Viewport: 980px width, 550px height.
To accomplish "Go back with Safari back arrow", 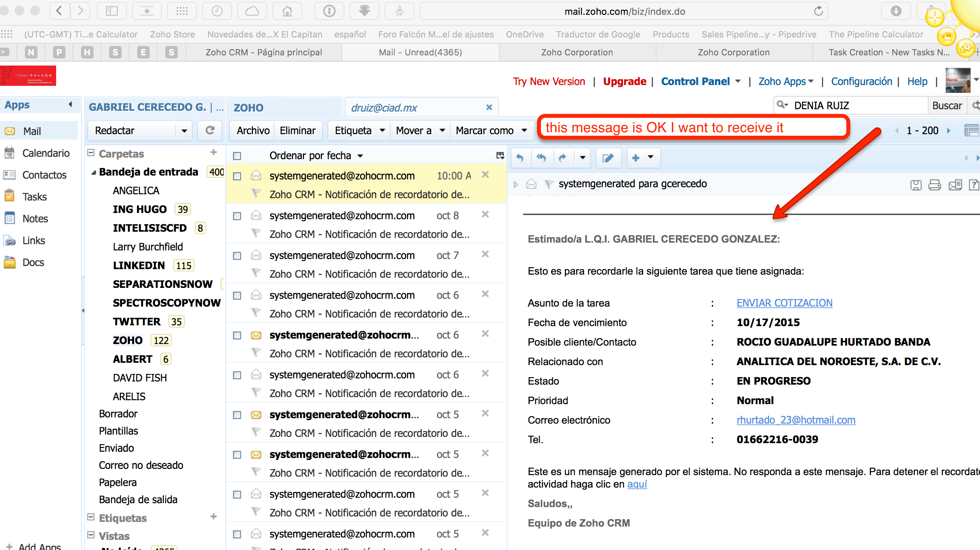I will click(x=60, y=11).
